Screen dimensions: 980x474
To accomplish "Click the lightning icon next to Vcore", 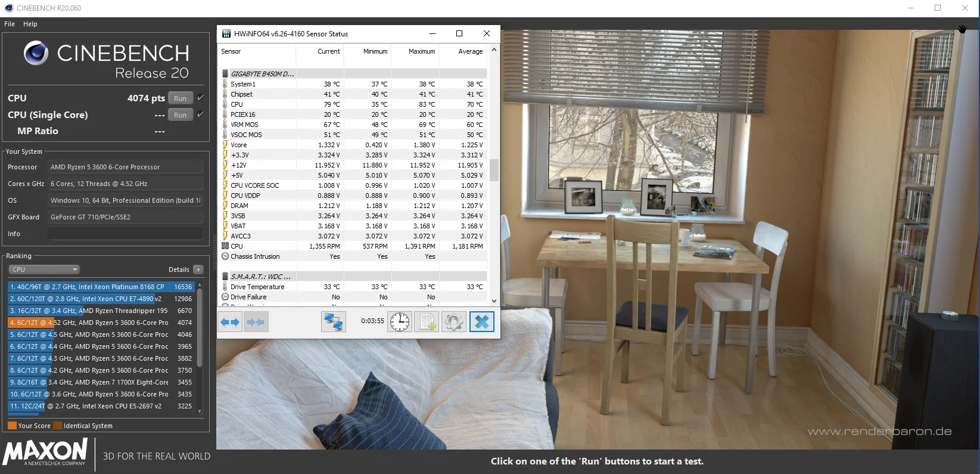I will [225, 145].
